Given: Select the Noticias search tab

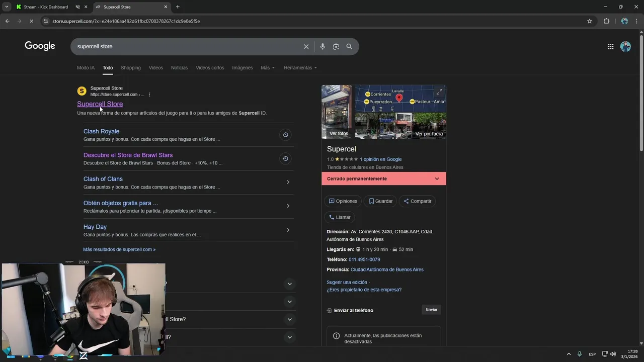Looking at the screenshot, I should 179,68.
